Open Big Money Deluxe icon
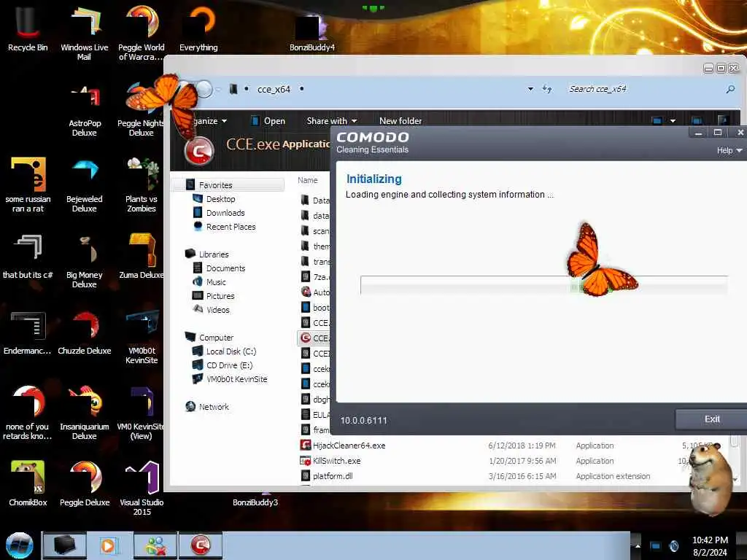Viewport: 747px width, 560px height. point(85,261)
